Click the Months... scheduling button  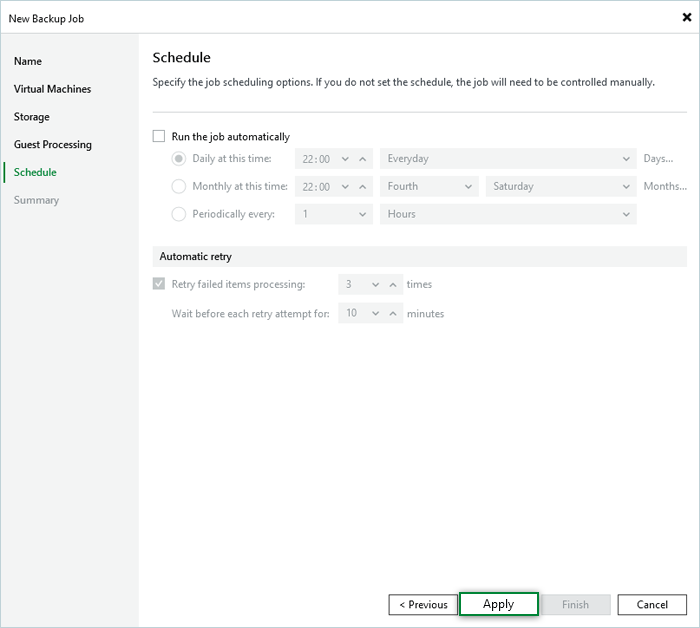664,186
